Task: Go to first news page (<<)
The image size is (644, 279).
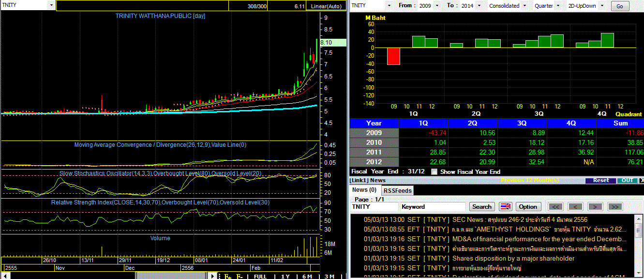Action: point(555,207)
